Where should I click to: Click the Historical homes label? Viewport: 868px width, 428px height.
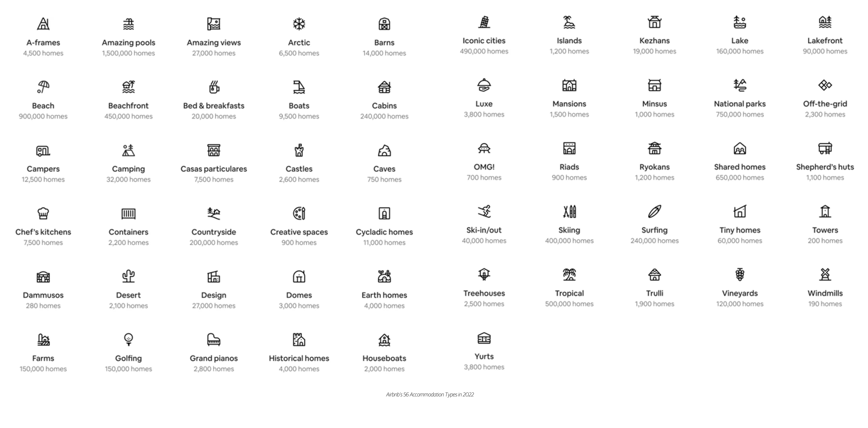pos(299,358)
